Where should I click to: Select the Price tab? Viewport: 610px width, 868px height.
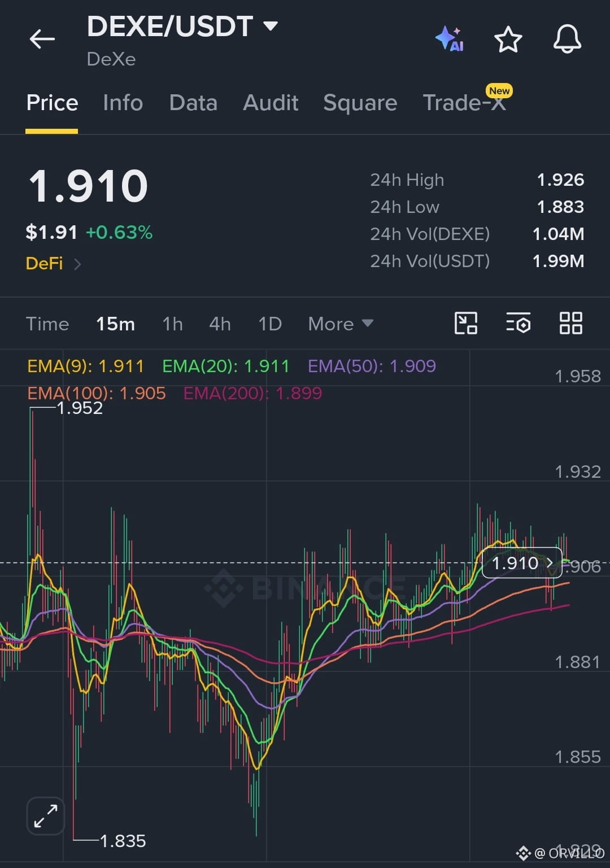click(x=52, y=103)
